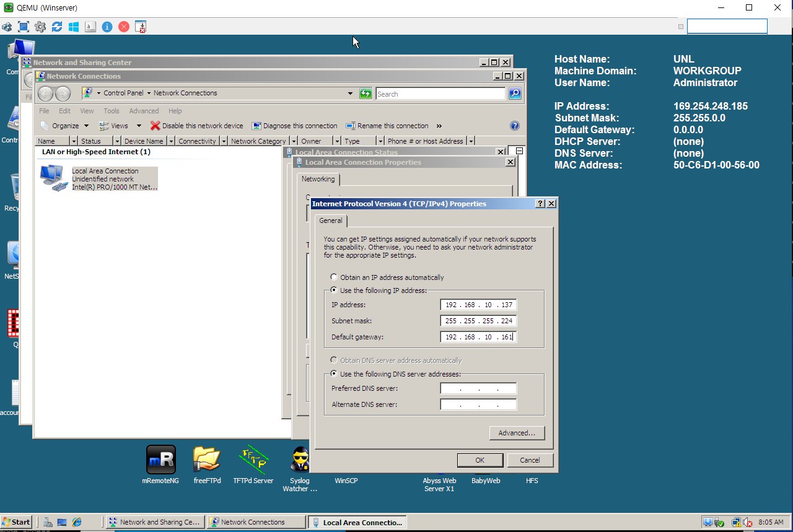Viewport: 793px width, 532px height.
Task: Open Status column filter dropdown
Action: click(116, 141)
